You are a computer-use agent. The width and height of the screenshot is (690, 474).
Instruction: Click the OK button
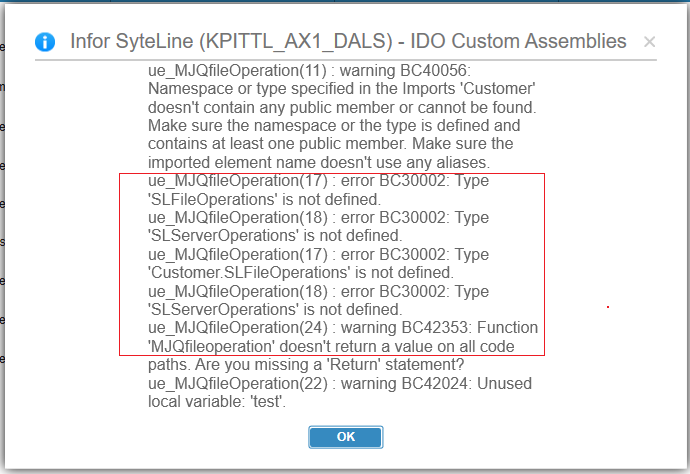345,437
